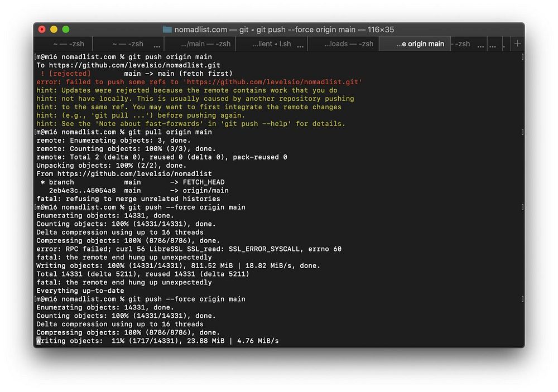The width and height of the screenshot is (558, 392).
Task: Click the green full-screen window button
Action: tap(66, 30)
